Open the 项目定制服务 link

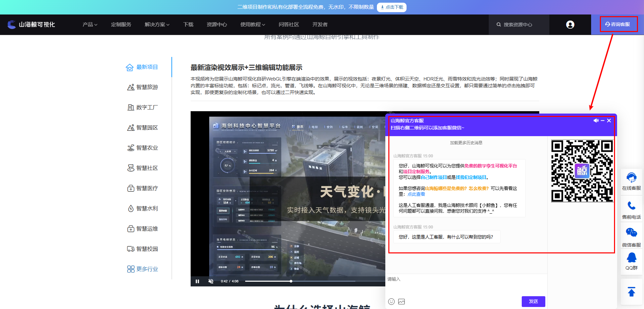coord(416,172)
